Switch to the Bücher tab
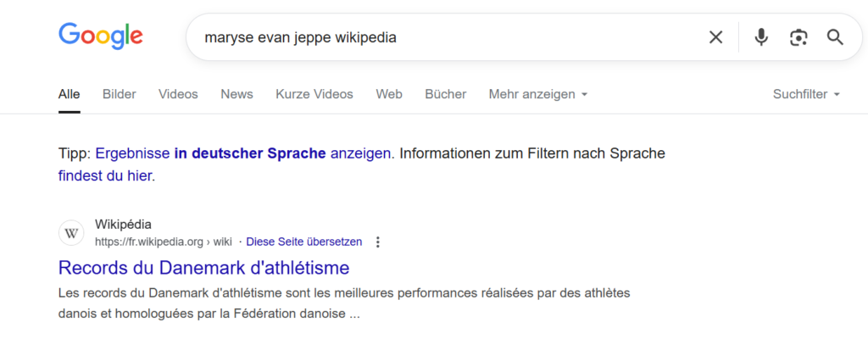Screen dimensions: 868x339 click(x=446, y=95)
